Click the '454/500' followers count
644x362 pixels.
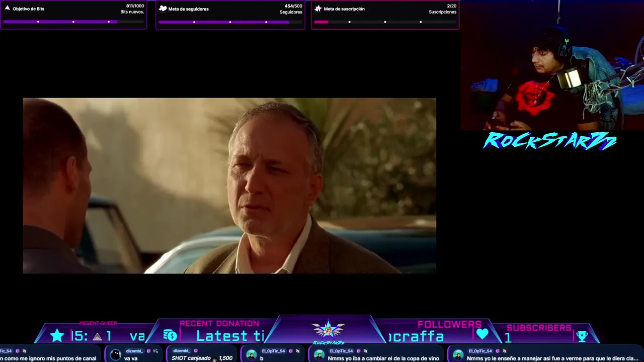[x=293, y=6]
